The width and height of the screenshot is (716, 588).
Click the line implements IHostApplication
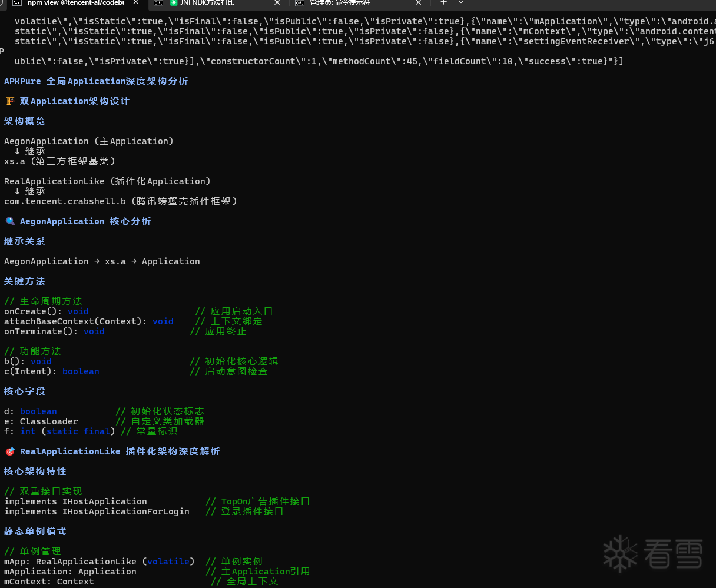(75, 501)
